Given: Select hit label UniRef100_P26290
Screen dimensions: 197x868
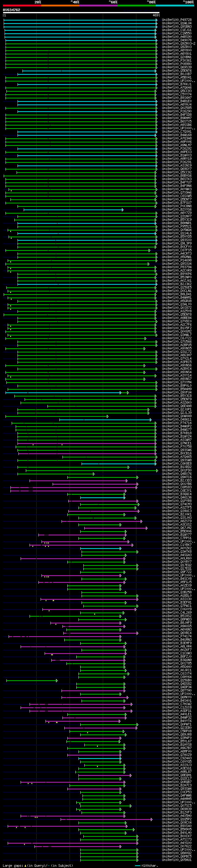Looking at the screenshot, I should point(177,111).
